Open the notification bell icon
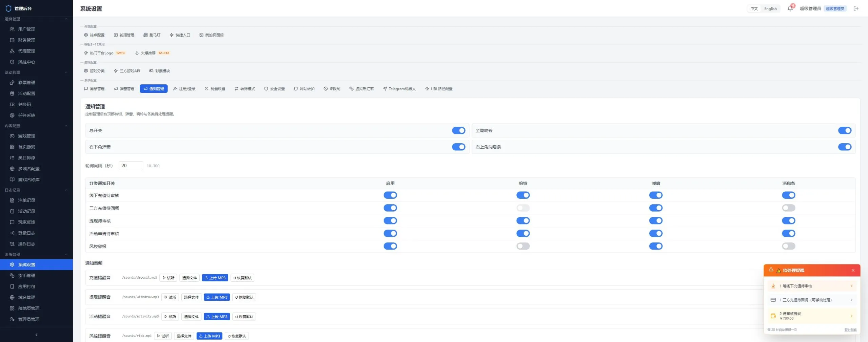868x342 pixels. click(x=790, y=8)
